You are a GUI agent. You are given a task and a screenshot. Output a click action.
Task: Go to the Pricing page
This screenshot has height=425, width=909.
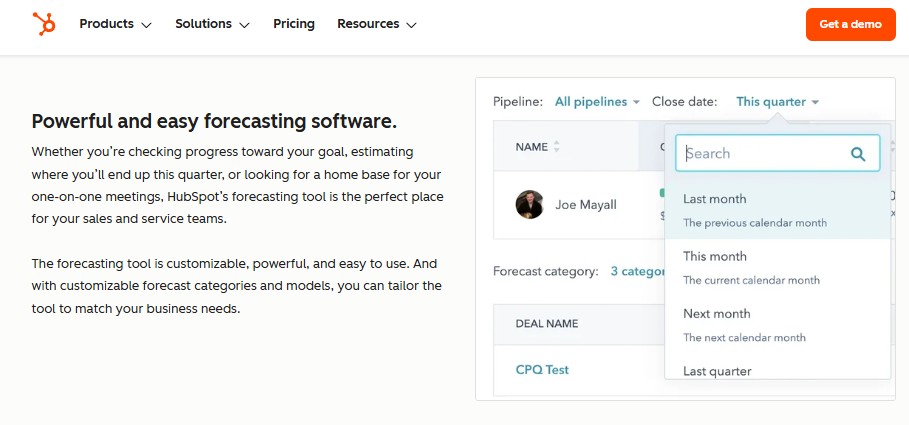(294, 24)
